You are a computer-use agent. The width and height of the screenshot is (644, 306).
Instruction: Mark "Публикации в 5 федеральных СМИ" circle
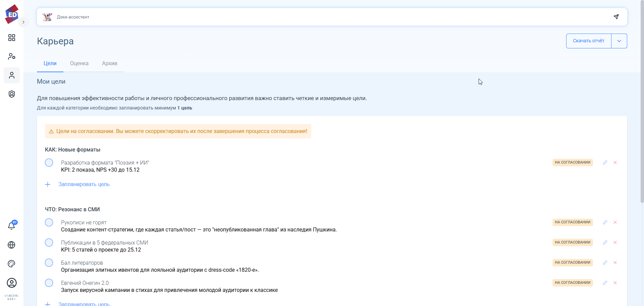[49, 243]
